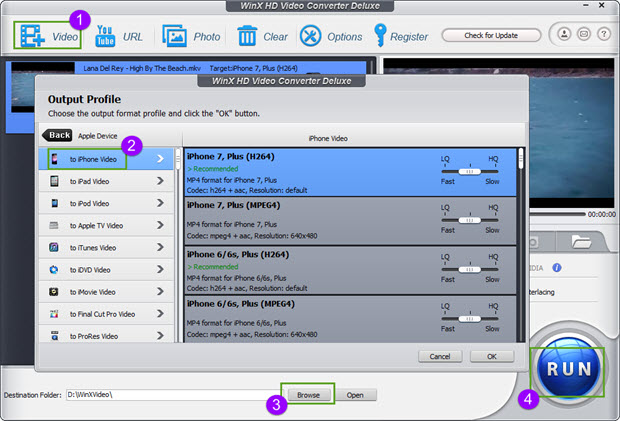Screen dimensions: 620x421
Task: Close the WinX converter window
Action: coord(601,5)
